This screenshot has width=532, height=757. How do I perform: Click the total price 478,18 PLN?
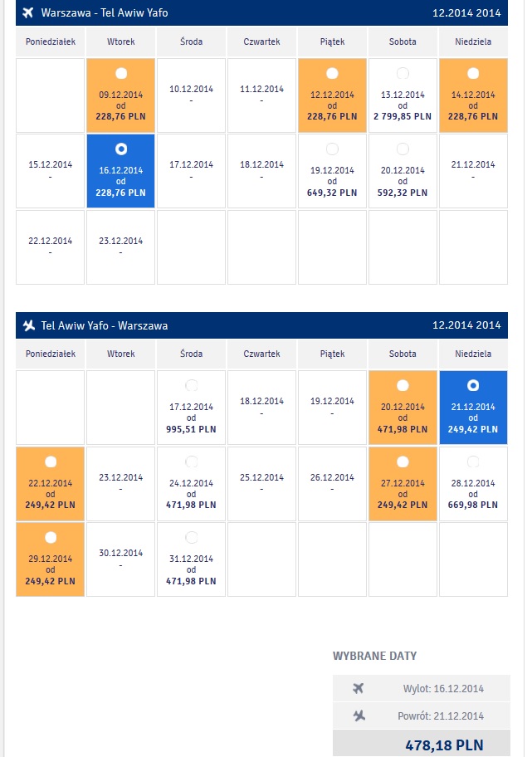click(444, 745)
